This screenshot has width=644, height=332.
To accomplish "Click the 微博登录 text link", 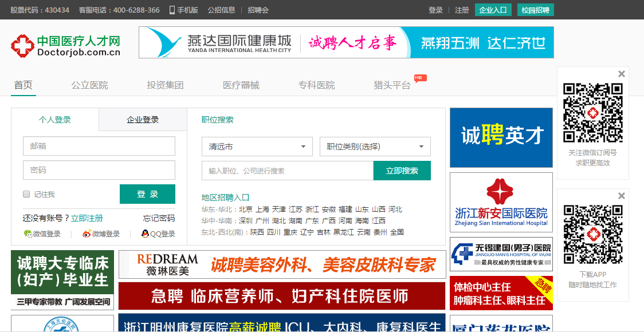I will (106, 234).
